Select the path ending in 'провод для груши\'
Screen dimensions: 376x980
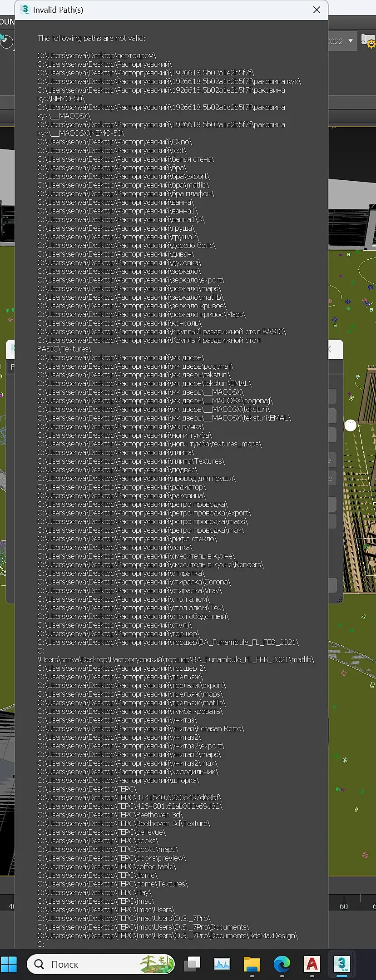click(x=137, y=478)
